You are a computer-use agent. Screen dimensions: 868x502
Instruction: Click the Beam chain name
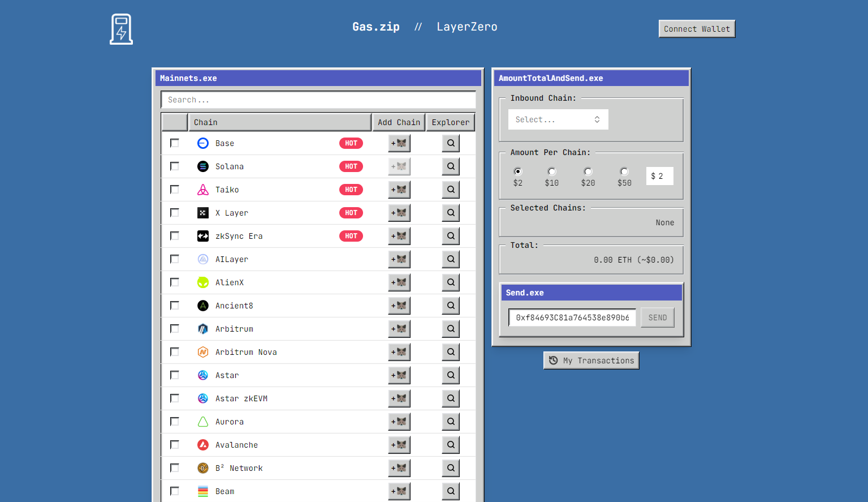(224, 491)
